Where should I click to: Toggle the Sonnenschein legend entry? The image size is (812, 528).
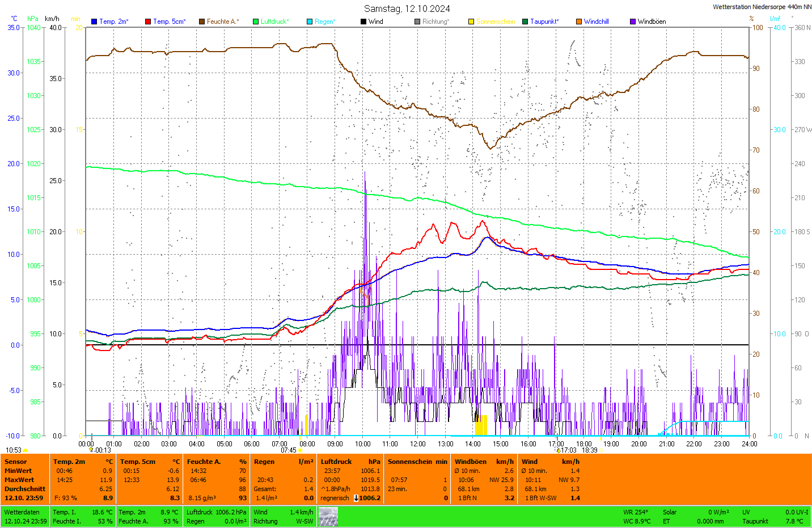coord(495,22)
